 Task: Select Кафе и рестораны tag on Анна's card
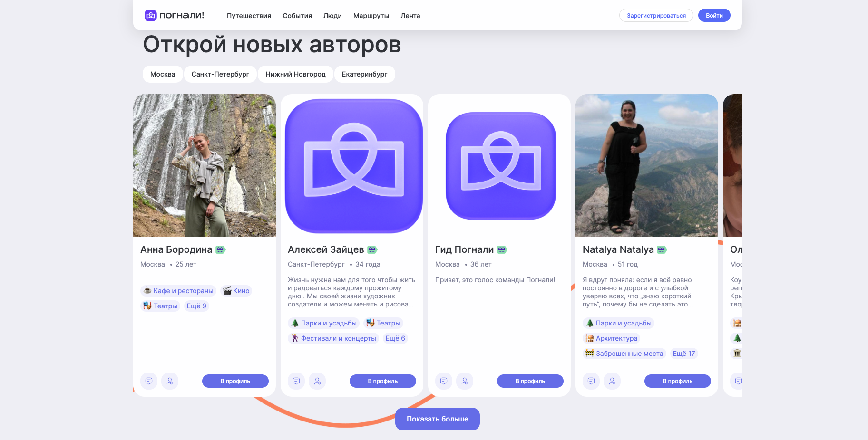[178, 291]
